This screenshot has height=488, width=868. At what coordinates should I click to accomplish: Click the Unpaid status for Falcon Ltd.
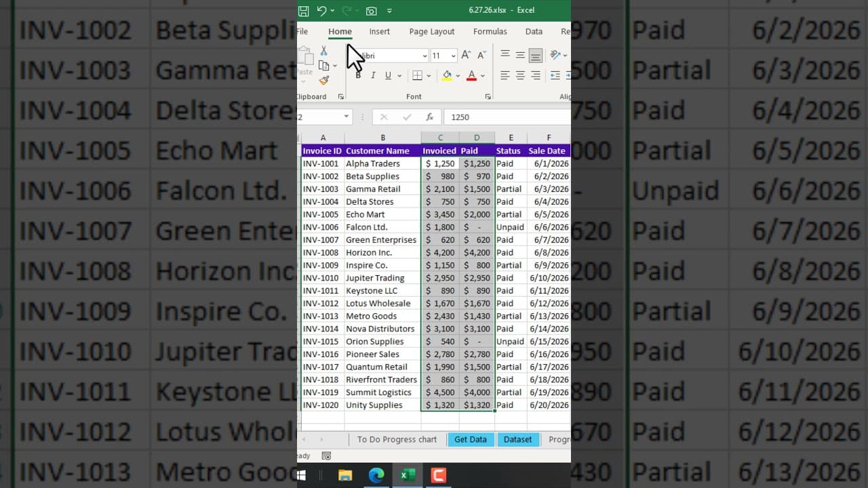[511, 227]
